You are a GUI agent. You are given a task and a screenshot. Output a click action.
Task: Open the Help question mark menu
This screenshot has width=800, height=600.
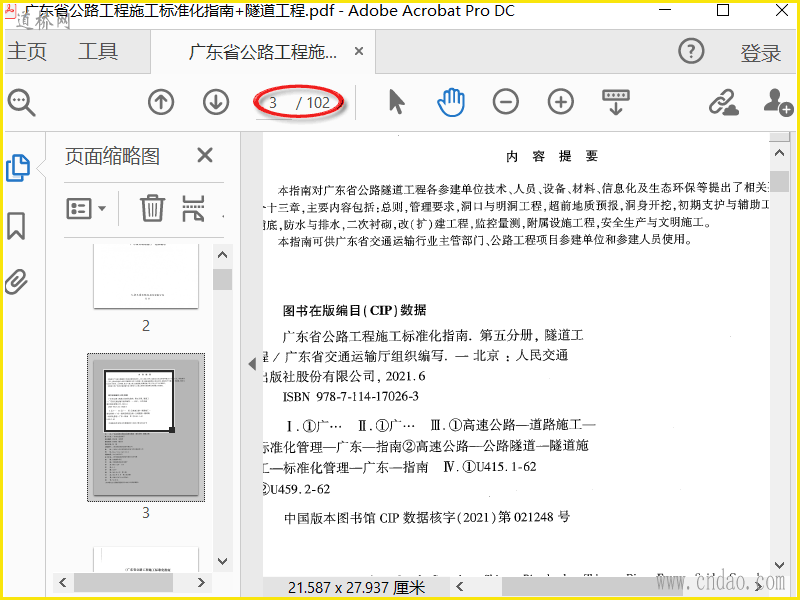(x=691, y=51)
